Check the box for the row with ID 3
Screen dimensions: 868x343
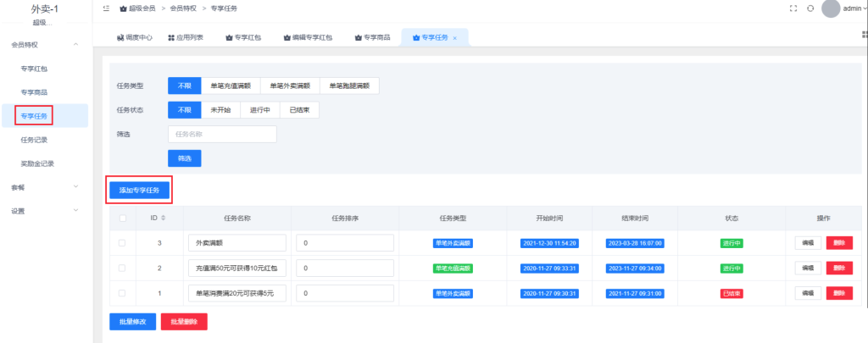click(123, 243)
